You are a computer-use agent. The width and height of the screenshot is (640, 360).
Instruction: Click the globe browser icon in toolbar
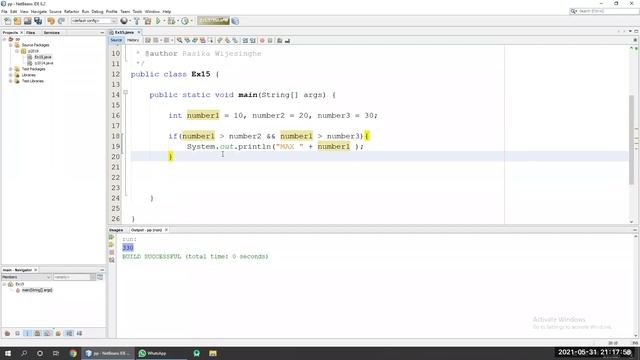[124, 21]
